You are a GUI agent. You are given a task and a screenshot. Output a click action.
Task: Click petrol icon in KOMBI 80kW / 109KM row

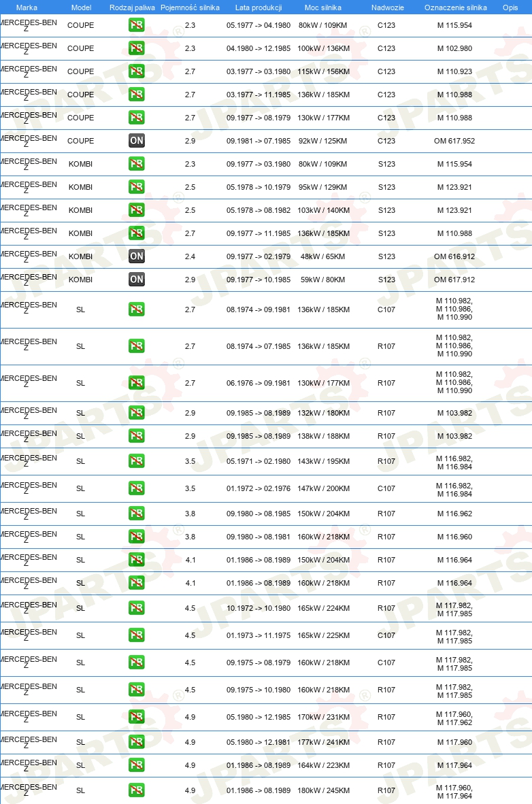(137, 163)
